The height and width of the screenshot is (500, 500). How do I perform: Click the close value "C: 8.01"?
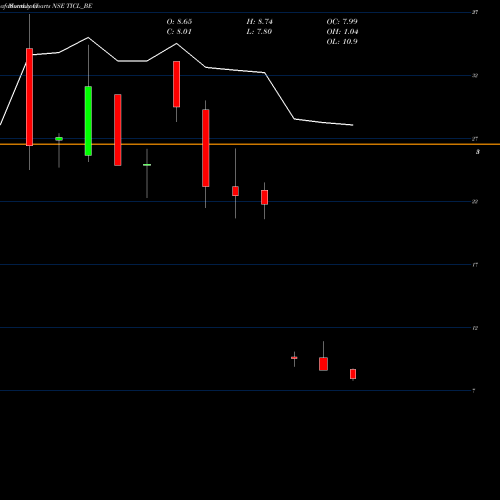pos(179,32)
